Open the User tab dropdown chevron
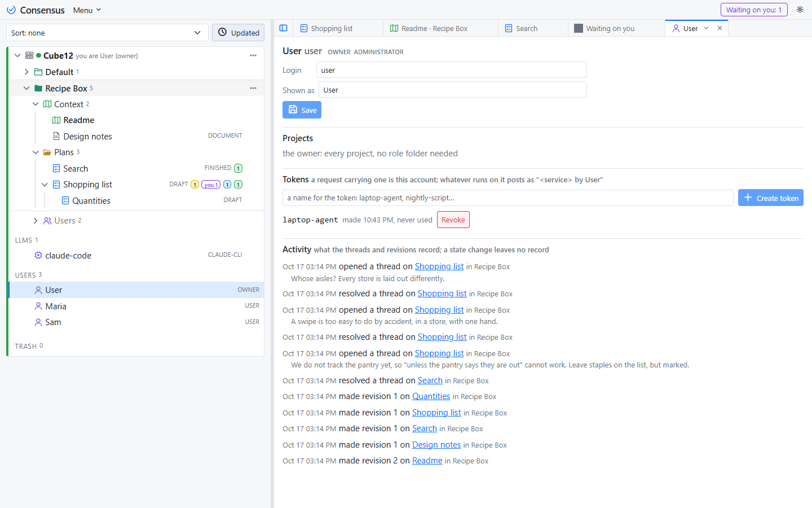 point(706,28)
